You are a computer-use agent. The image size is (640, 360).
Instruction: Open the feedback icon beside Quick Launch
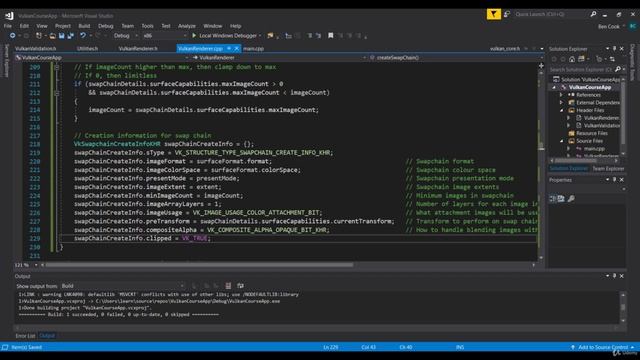(507, 14)
